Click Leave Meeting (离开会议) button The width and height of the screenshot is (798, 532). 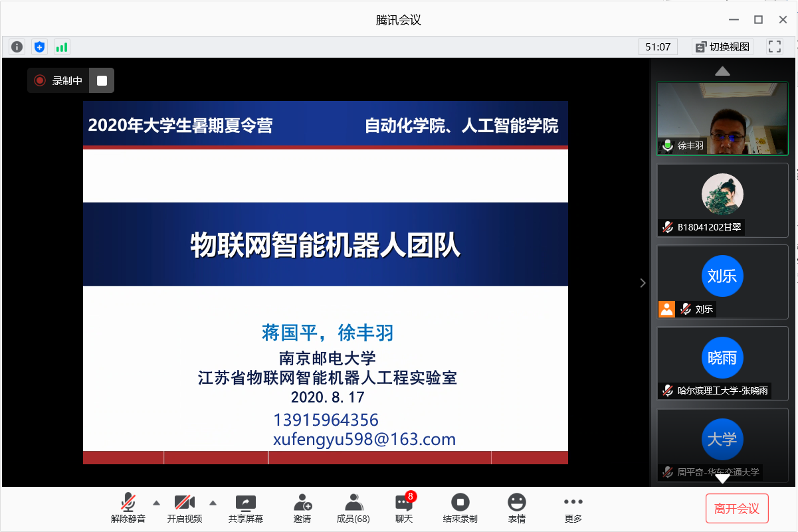736,509
